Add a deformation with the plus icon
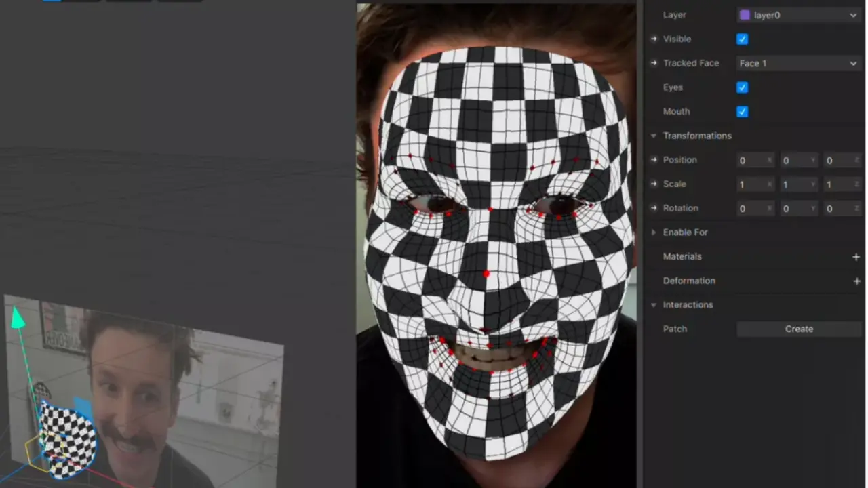Viewport: 868px width, 488px height. click(856, 281)
